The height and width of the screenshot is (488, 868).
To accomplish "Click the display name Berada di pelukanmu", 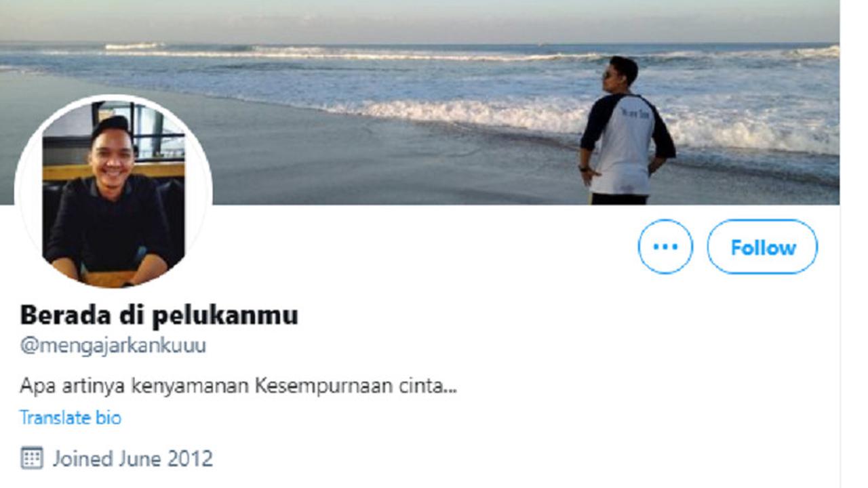I will [x=159, y=315].
